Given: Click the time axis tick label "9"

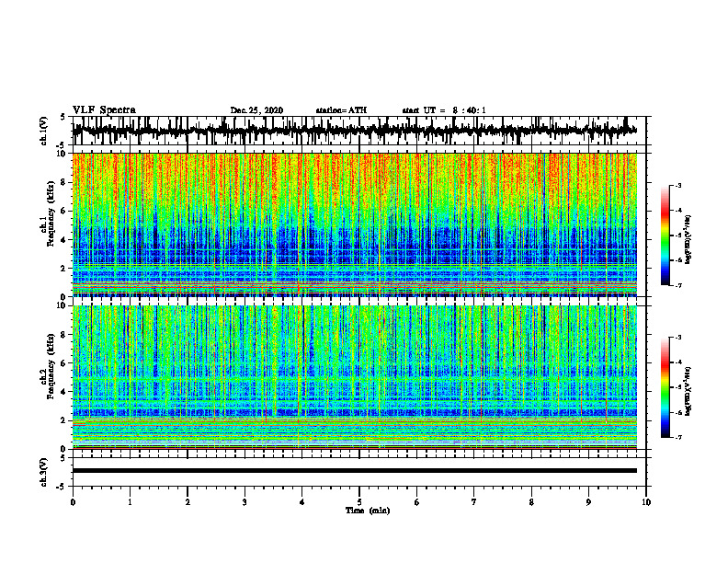Looking at the screenshot, I should (588, 502).
